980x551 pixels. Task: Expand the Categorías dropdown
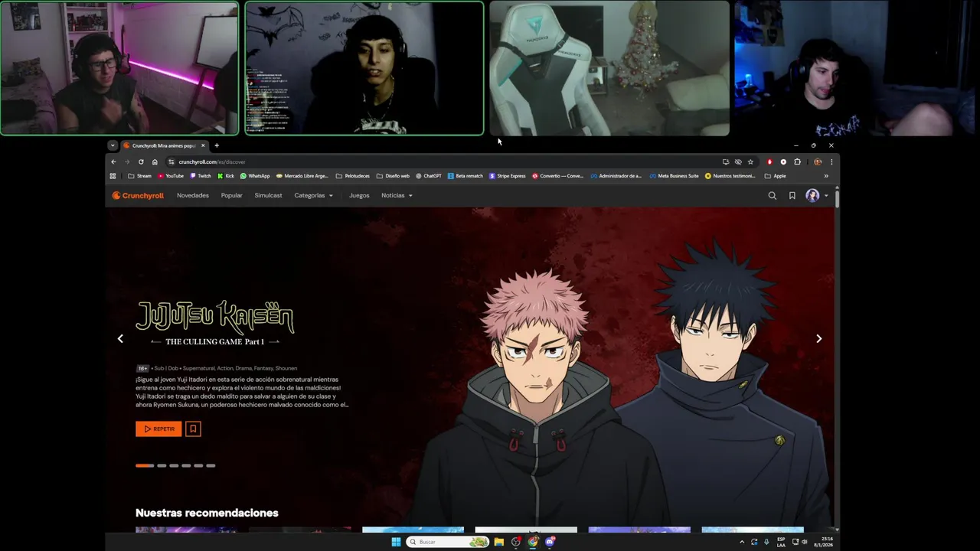pos(314,196)
